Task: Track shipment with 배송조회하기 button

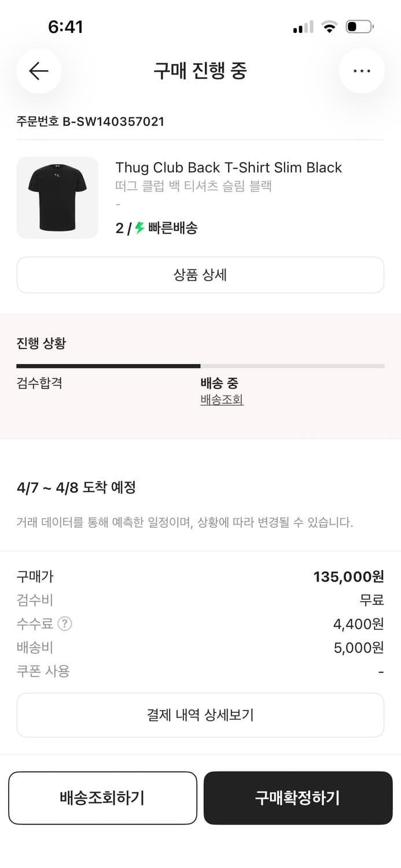Action: tap(102, 797)
